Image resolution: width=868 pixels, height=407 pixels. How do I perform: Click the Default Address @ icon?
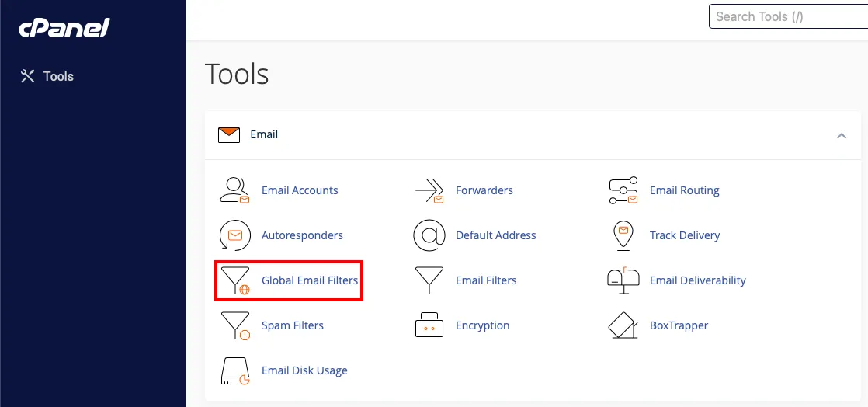pos(429,235)
